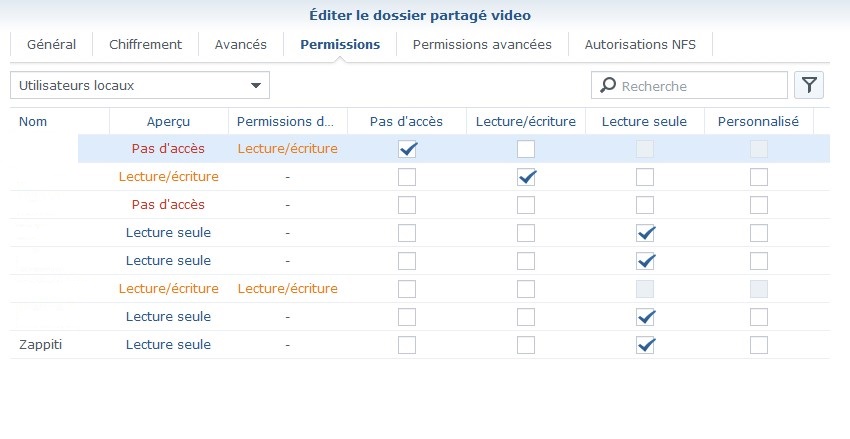
Task: Enable Pas d'accès for Zappiti
Action: pyautogui.click(x=407, y=345)
